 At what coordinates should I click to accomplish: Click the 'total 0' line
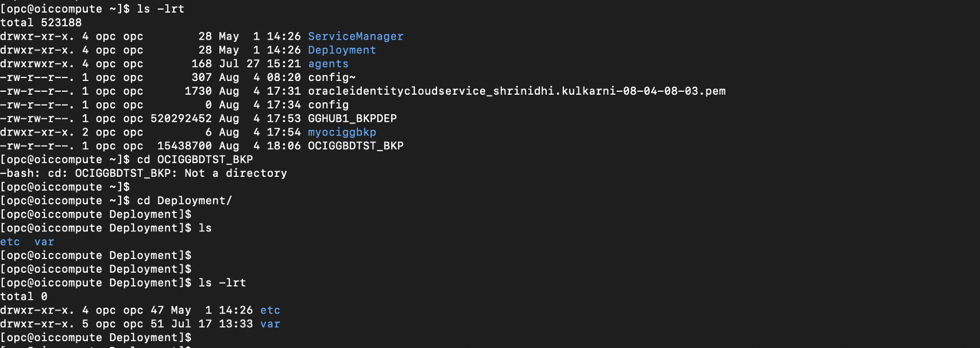pos(24,296)
